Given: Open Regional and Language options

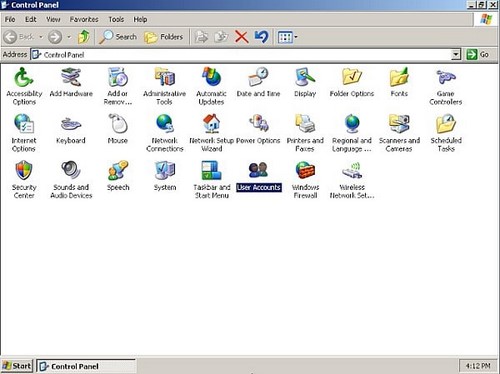Looking at the screenshot, I should 352,133.
